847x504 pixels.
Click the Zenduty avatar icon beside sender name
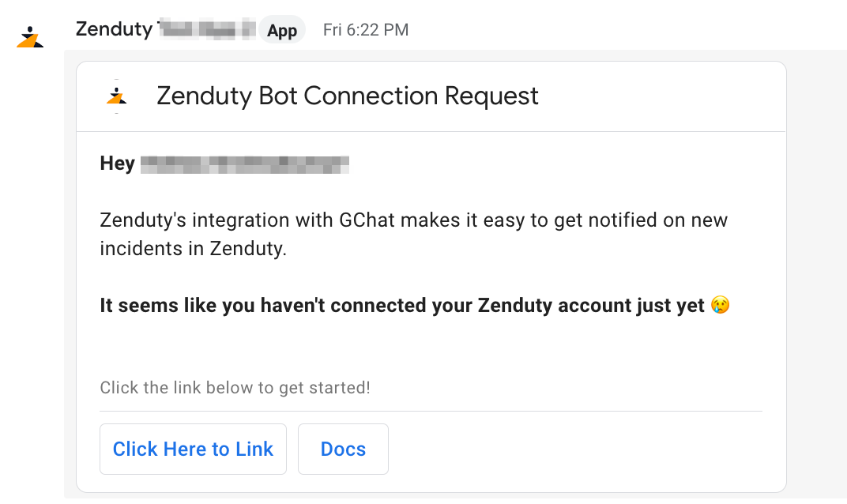pos(30,36)
